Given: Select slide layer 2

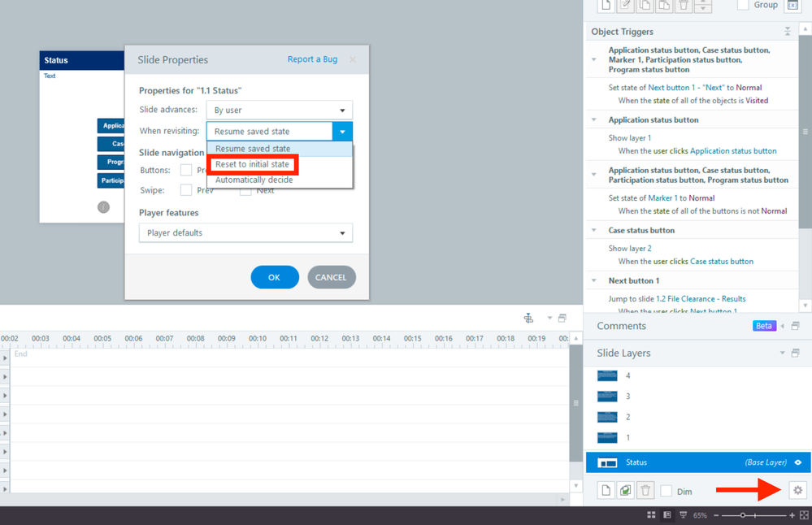Looking at the screenshot, I should click(697, 417).
